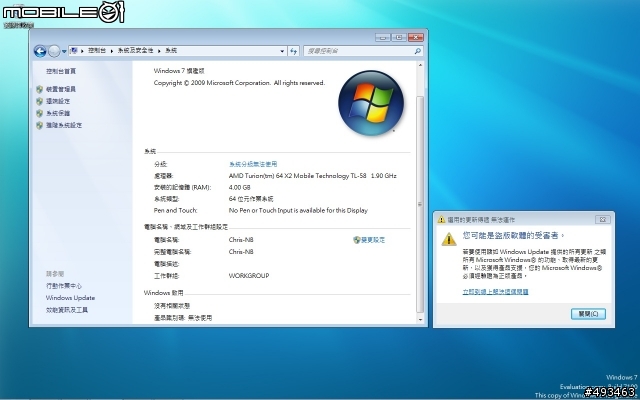Select the 您可能是盜版軟體的受害者 heading
This screenshot has width=640, height=400.
point(513,236)
